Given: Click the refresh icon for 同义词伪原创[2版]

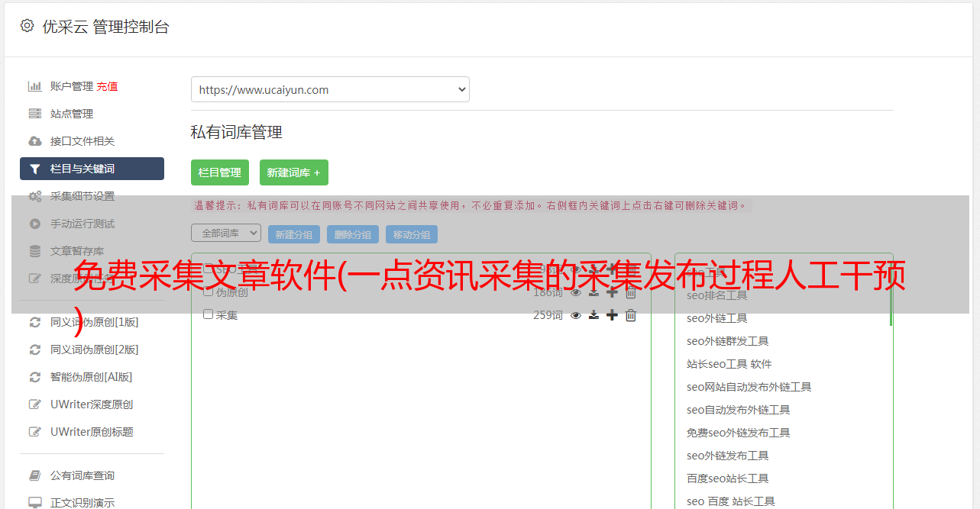Looking at the screenshot, I should click(34, 350).
